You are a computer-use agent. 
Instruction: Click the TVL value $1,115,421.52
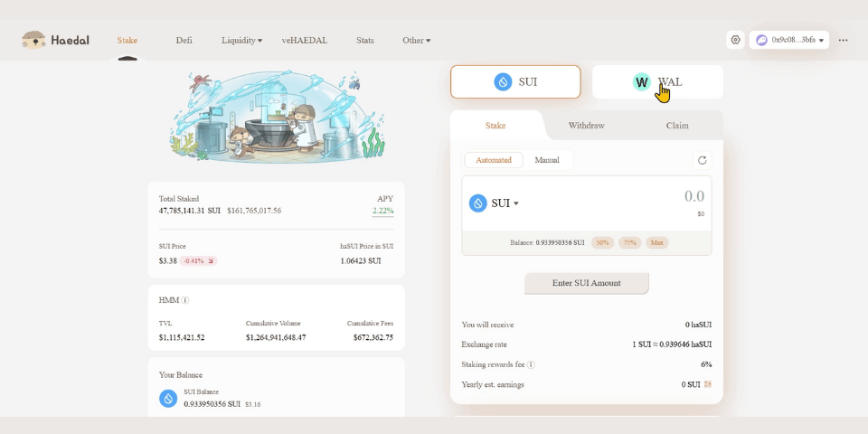(182, 337)
